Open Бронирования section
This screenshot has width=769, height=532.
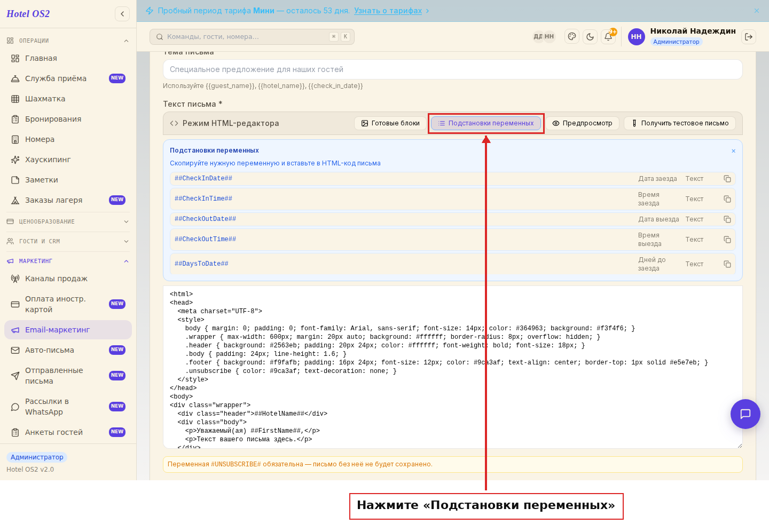[x=68, y=119]
